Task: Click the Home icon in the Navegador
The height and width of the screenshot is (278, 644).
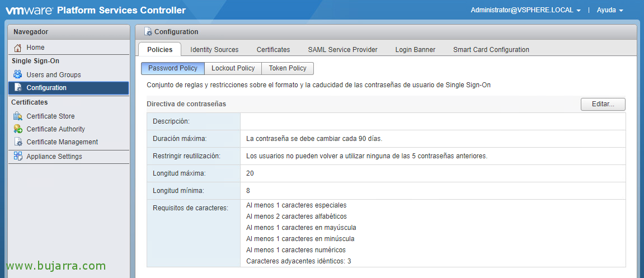Action: pos(18,48)
